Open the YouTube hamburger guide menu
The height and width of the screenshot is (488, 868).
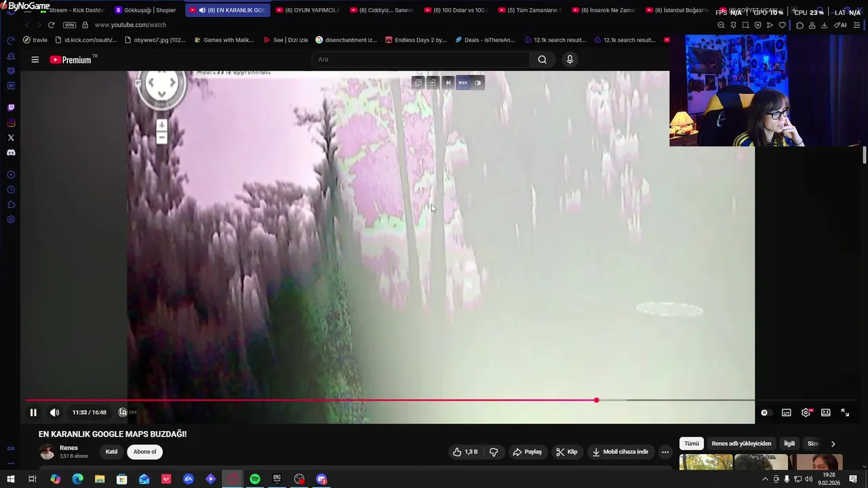(35, 60)
